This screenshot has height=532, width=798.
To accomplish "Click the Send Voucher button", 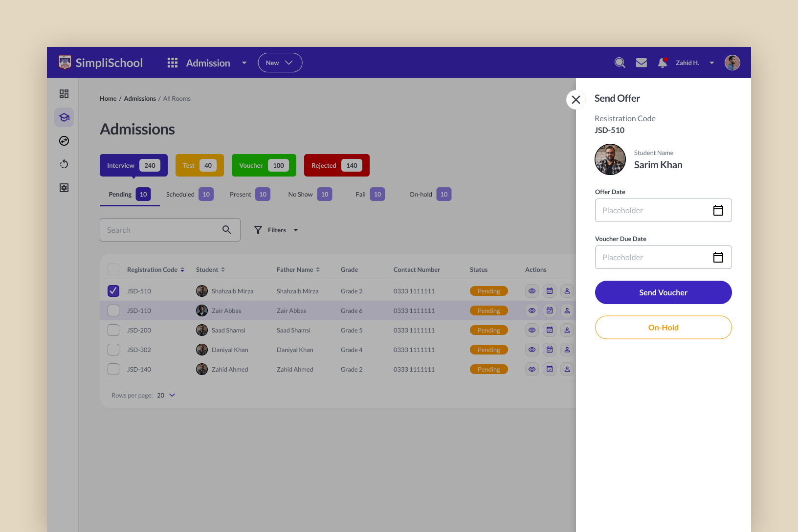I will click(664, 292).
